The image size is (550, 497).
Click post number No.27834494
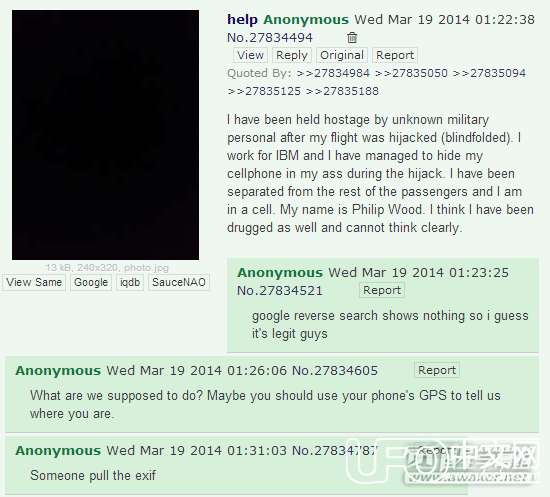[x=270, y=38]
